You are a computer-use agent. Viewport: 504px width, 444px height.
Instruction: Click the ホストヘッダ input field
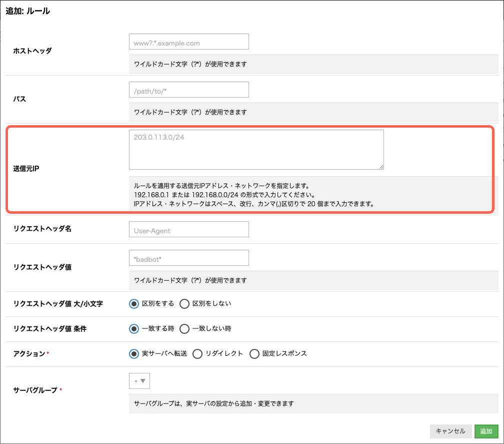[188, 42]
